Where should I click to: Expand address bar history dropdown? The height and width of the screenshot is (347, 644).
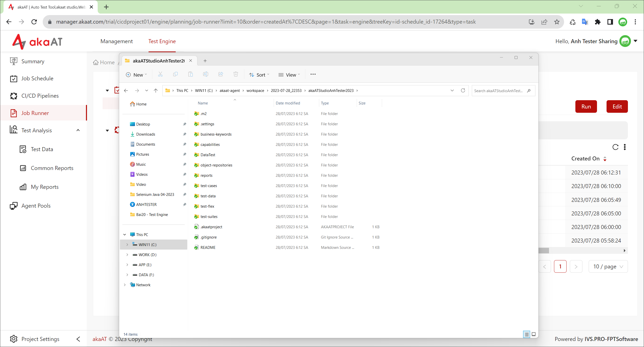(x=452, y=90)
